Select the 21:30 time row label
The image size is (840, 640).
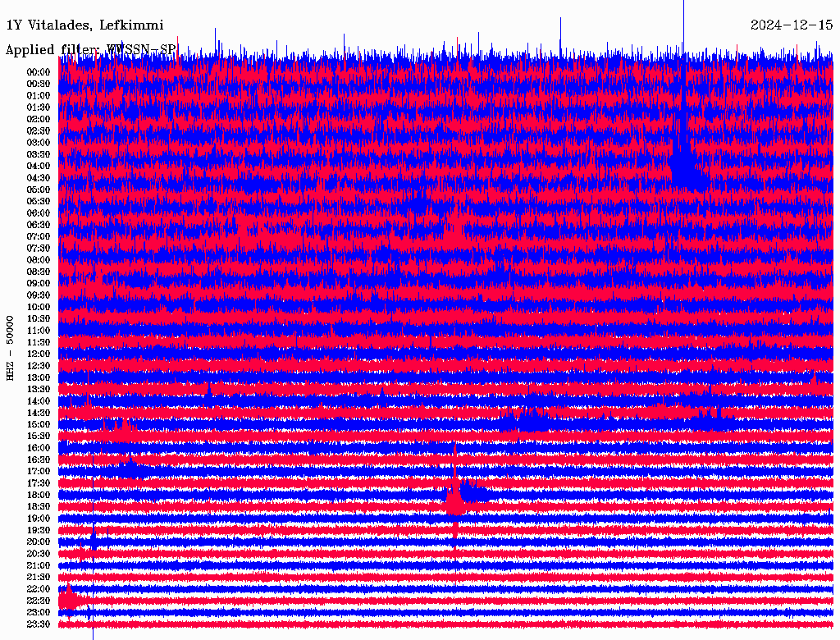[39, 578]
